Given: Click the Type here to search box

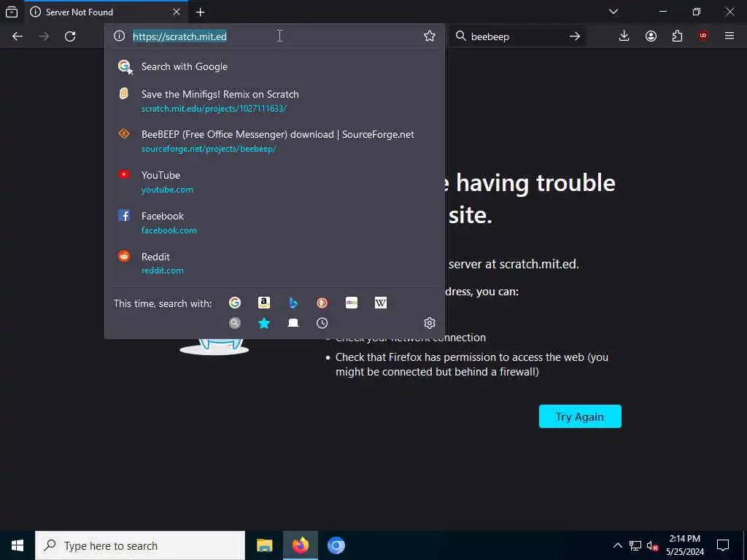Looking at the screenshot, I should [x=140, y=545].
